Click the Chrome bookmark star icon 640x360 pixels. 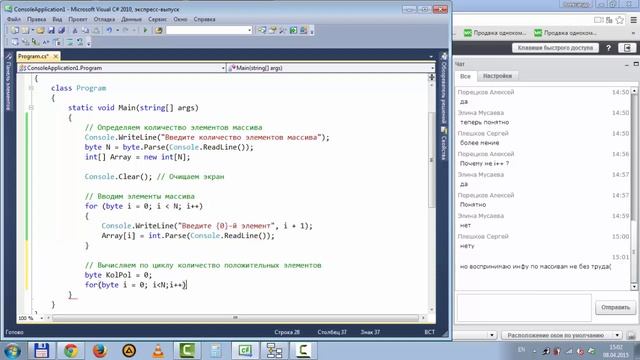[x=620, y=20]
